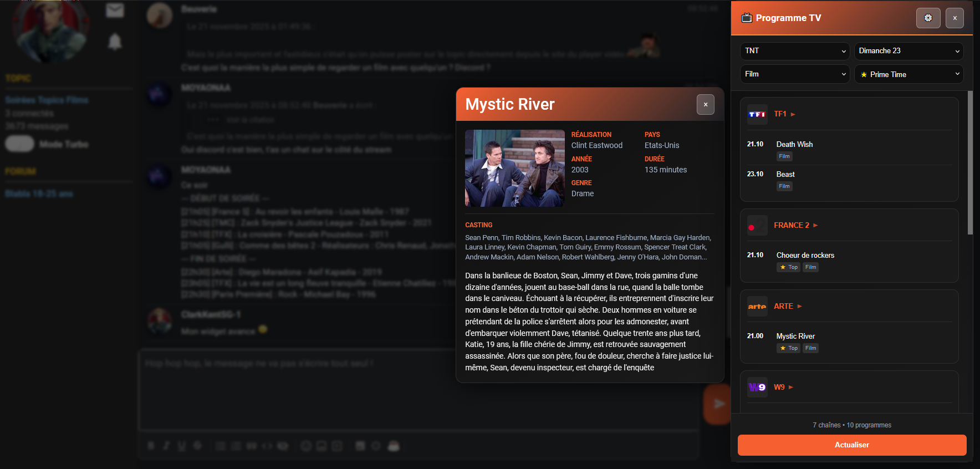Click the 21.00 time on ARTE
Screen dimensions: 980x469
coord(755,336)
